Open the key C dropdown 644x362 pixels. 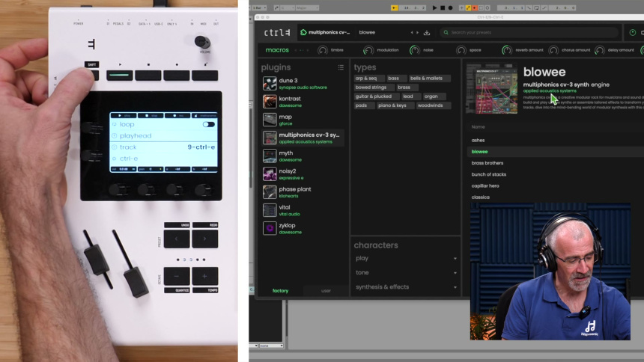[288, 7]
